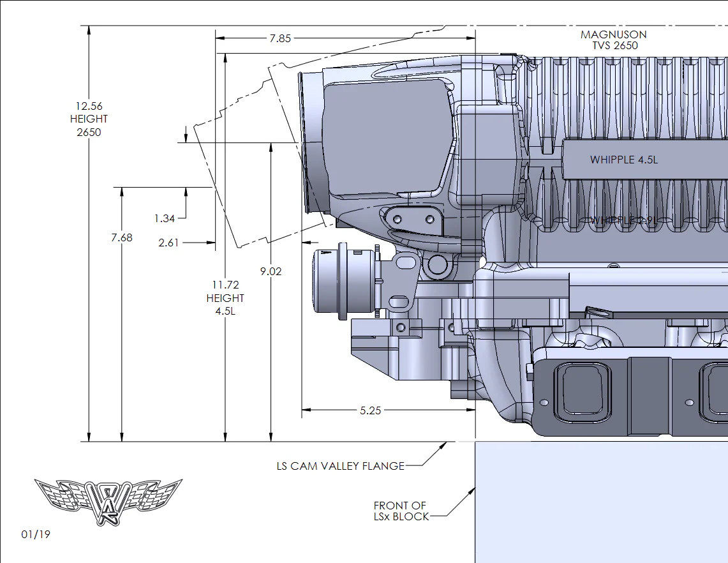Select the WHIPPLE 4.5L label

pos(623,160)
